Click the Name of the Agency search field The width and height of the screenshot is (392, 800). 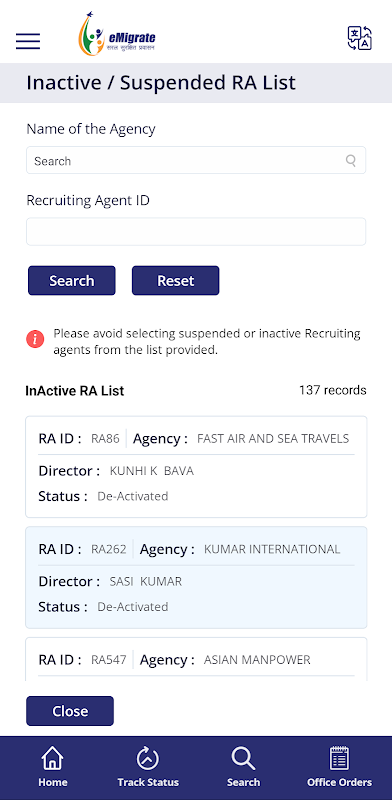(x=196, y=161)
